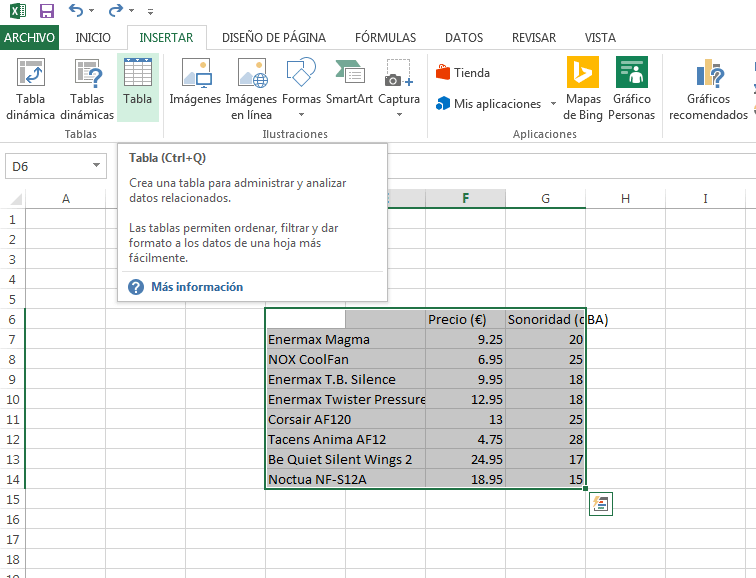The height and width of the screenshot is (578, 756).
Task: Expand the Formas dropdown arrow
Action: click(x=301, y=115)
